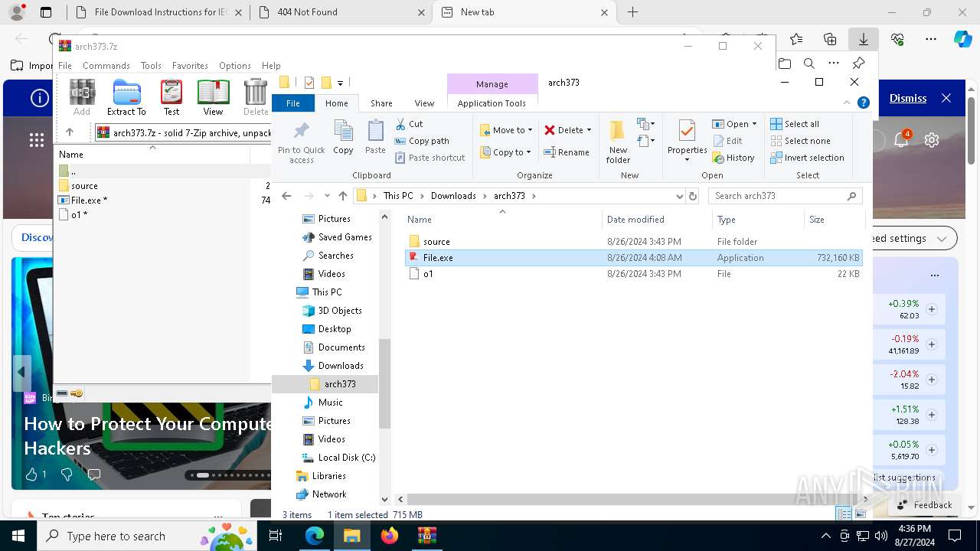Switch to 404 Not Found browser tab
The width and height of the screenshot is (980, 551).
point(340,12)
